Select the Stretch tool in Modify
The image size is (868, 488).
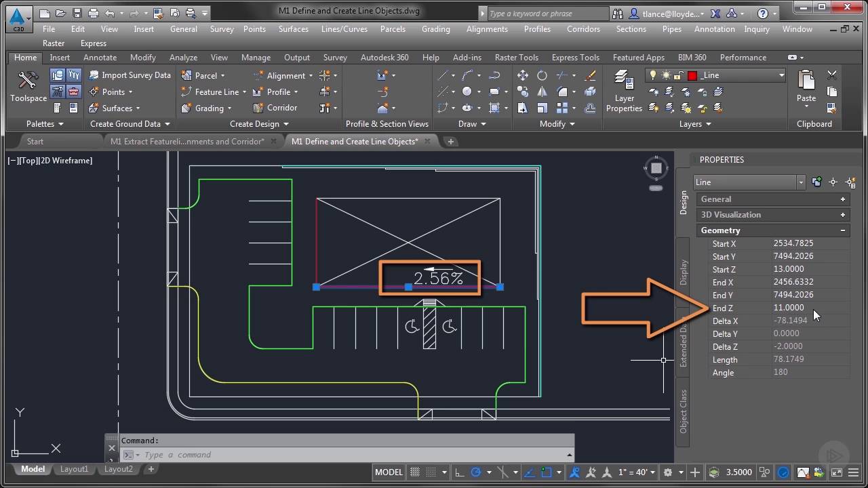click(523, 108)
